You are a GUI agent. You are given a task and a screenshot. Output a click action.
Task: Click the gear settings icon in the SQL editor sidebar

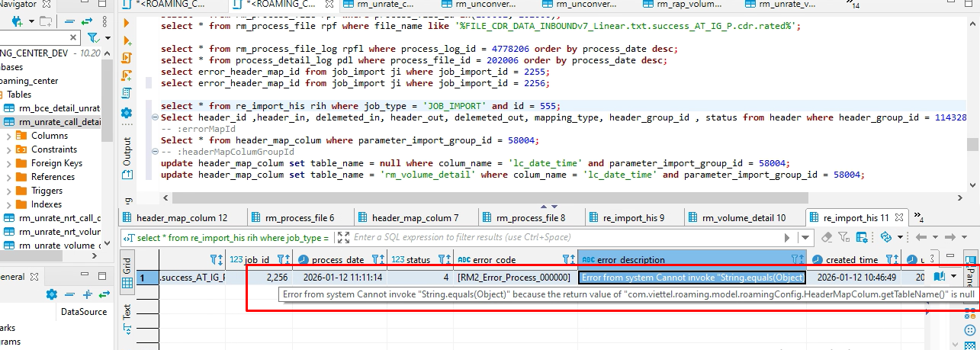(127, 113)
